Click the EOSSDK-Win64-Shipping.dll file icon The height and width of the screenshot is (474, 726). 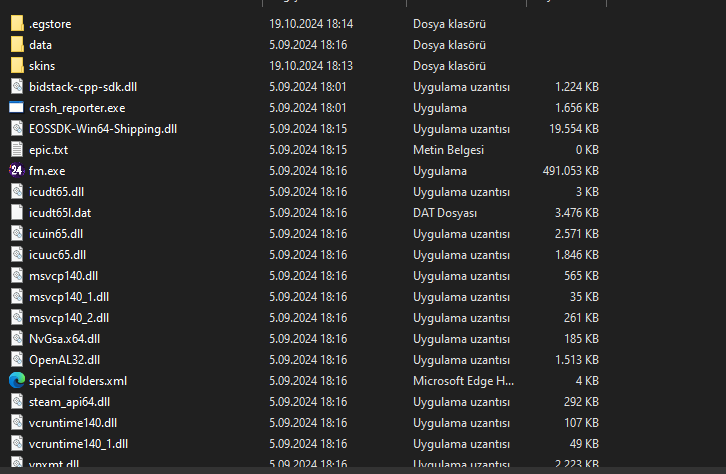(17, 129)
